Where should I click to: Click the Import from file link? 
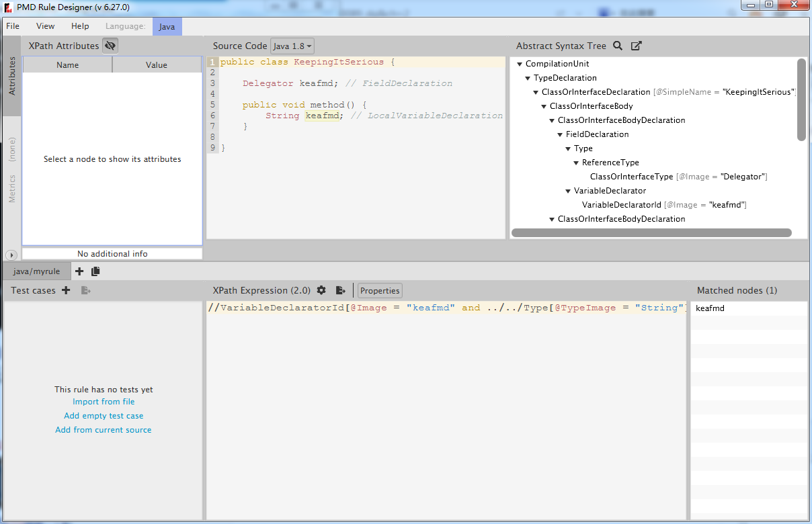click(104, 402)
